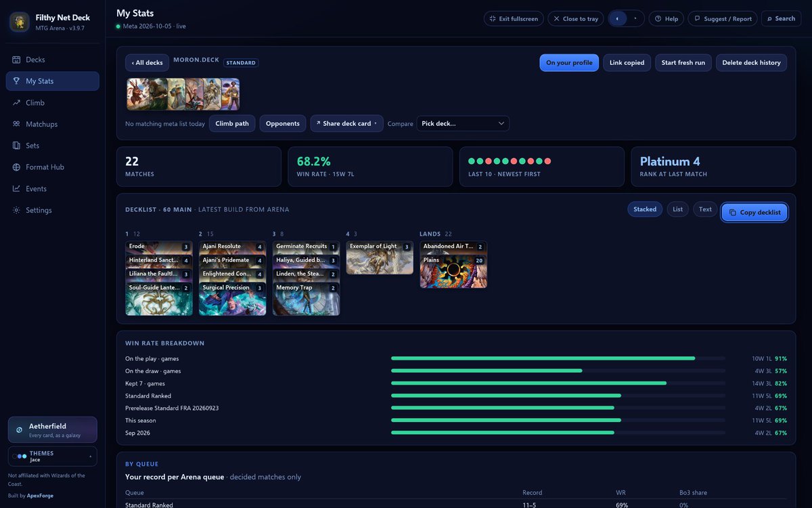This screenshot has width=812, height=508.
Task: Toggle the On your profile option
Action: point(569,62)
